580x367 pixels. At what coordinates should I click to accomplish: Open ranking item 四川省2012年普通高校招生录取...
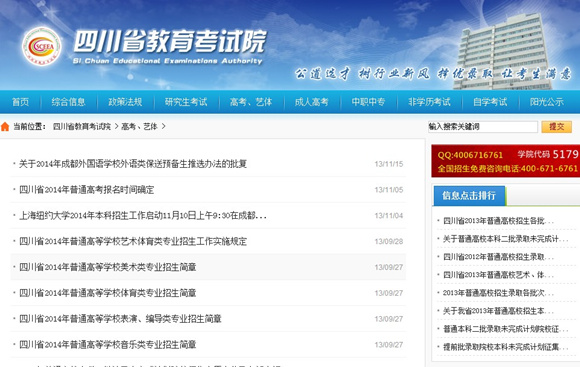pos(498,257)
